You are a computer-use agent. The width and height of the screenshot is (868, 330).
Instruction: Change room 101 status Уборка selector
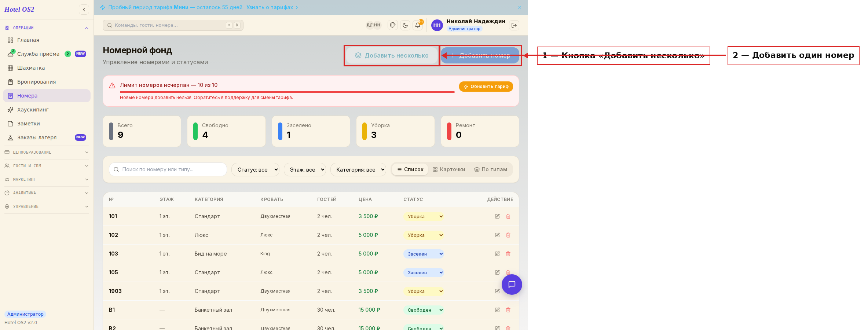[x=424, y=216]
